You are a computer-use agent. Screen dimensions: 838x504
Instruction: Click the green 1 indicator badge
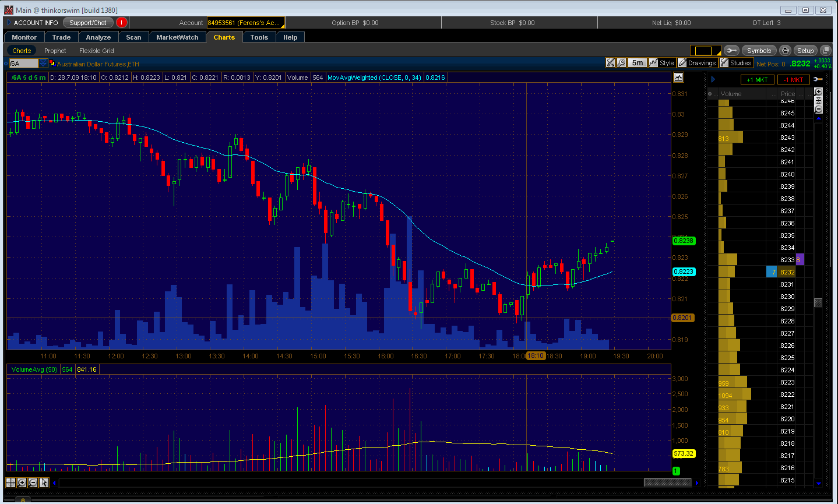(x=676, y=471)
